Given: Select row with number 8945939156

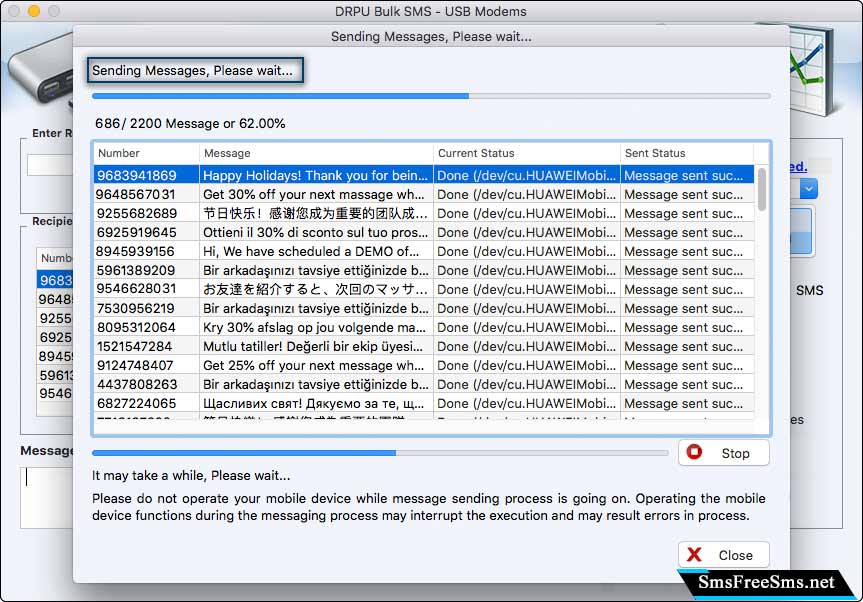Looking at the screenshot, I should 423,251.
